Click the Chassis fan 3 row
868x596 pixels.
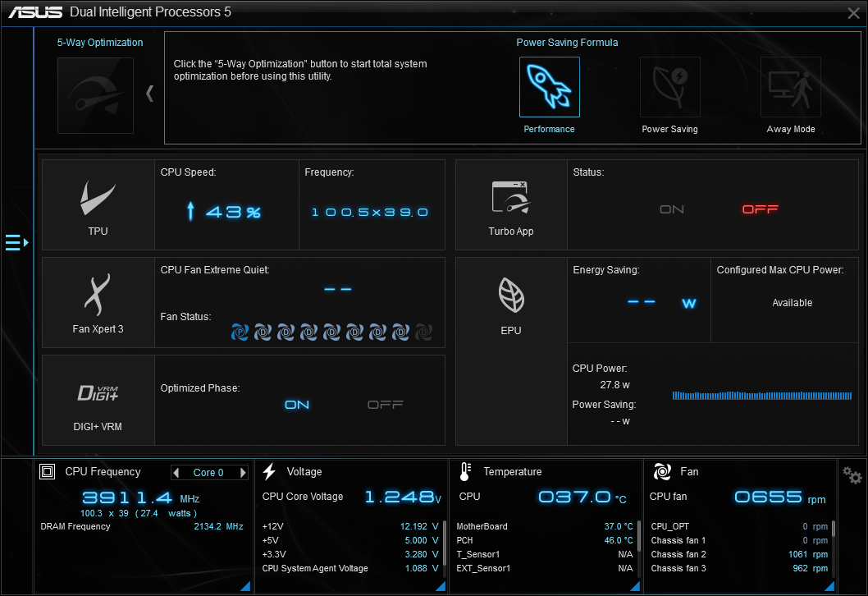pyautogui.click(x=739, y=568)
